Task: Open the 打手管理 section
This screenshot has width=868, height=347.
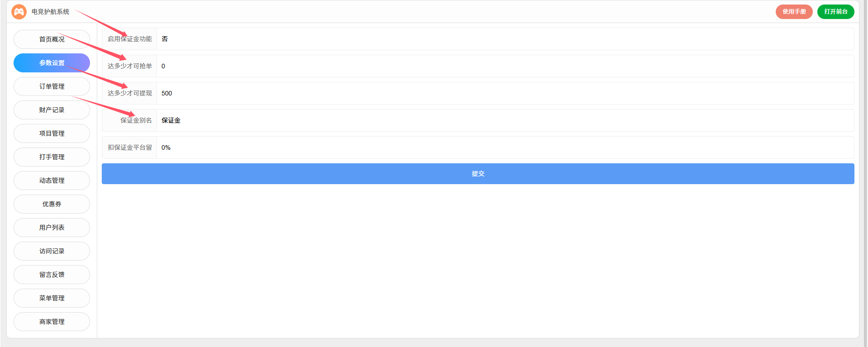Action: (52, 157)
